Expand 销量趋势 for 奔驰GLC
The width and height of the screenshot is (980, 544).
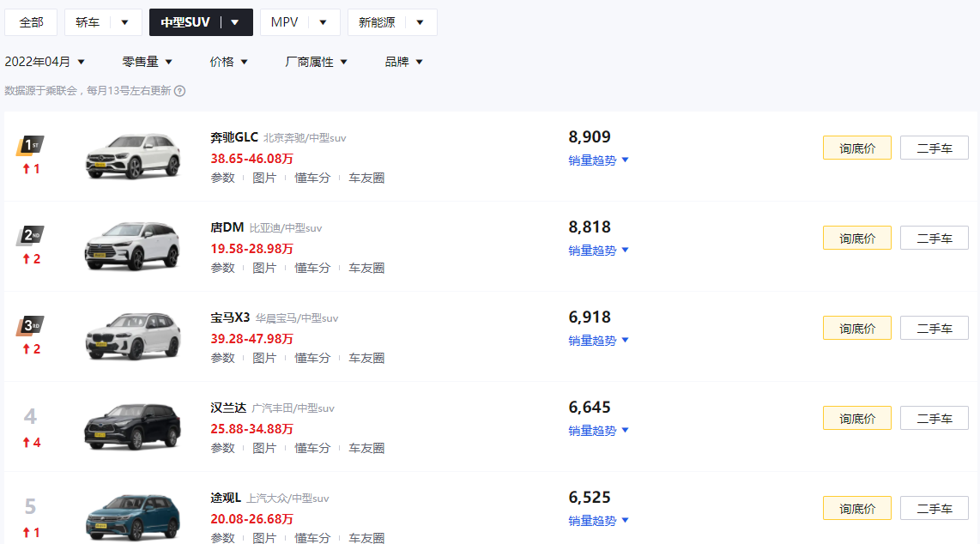point(598,160)
